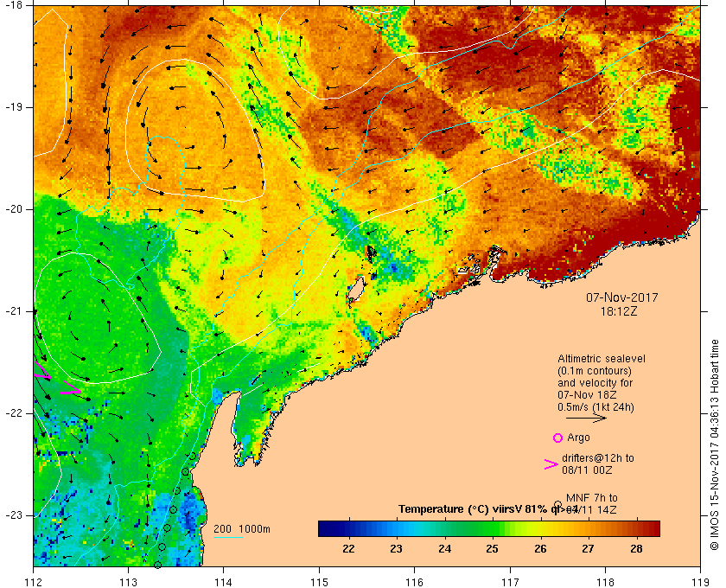Click the 'drifters@12h to' legend label
The height and width of the screenshot is (588, 726).
click(x=598, y=457)
